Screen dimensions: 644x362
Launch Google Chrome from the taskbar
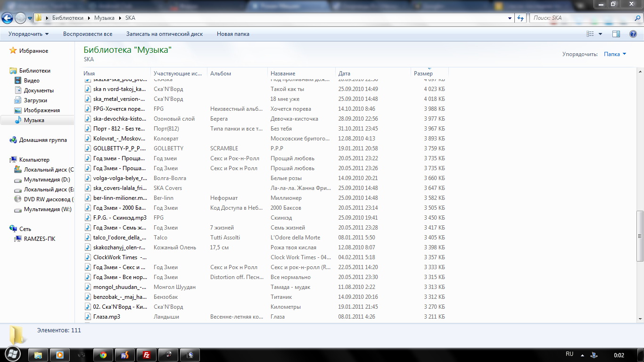103,355
